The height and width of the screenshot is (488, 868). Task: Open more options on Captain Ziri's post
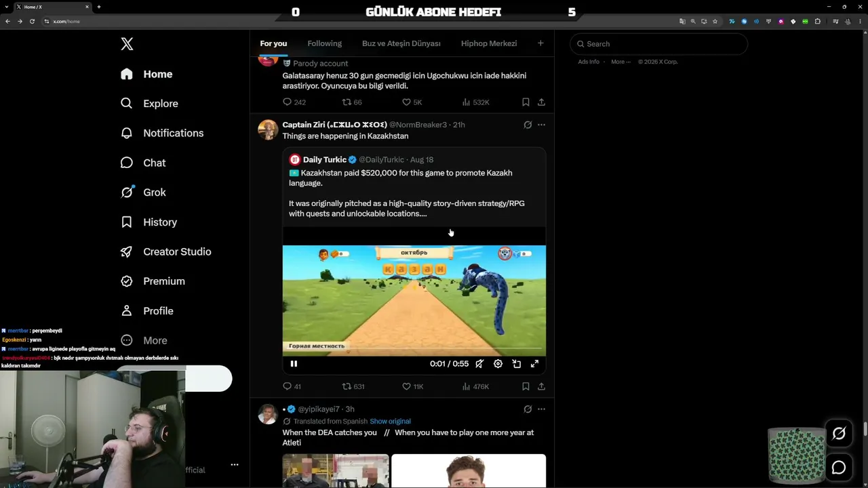click(541, 125)
